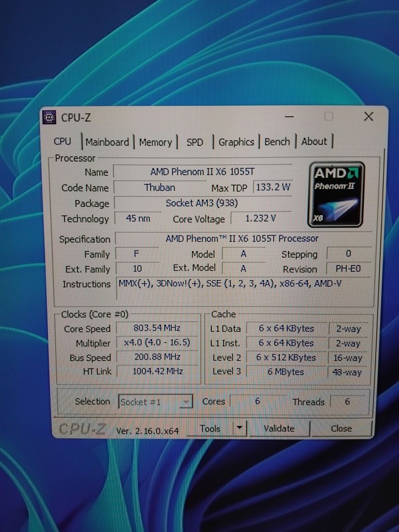Show the About tab
Viewport: 399px width, 532px height.
pos(314,141)
